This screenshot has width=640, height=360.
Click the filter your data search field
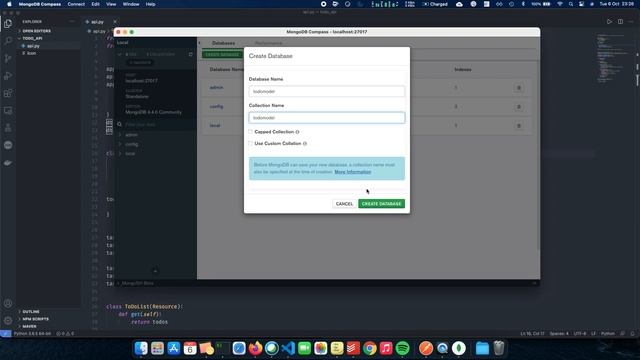point(157,124)
